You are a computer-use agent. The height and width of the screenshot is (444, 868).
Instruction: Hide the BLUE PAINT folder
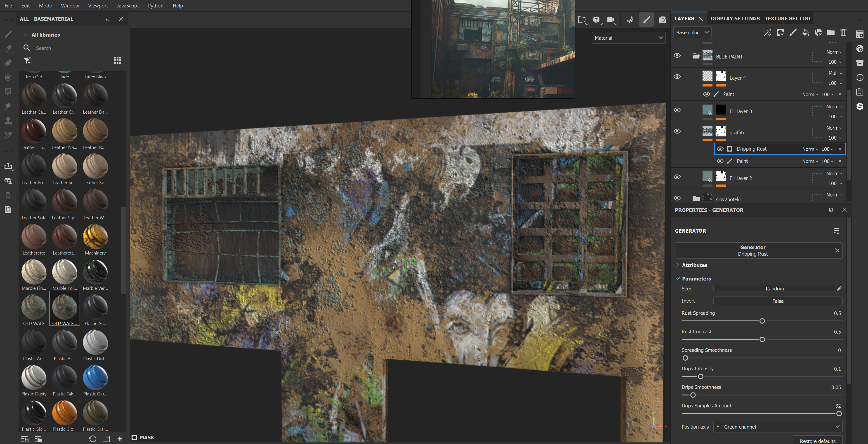[677, 56]
